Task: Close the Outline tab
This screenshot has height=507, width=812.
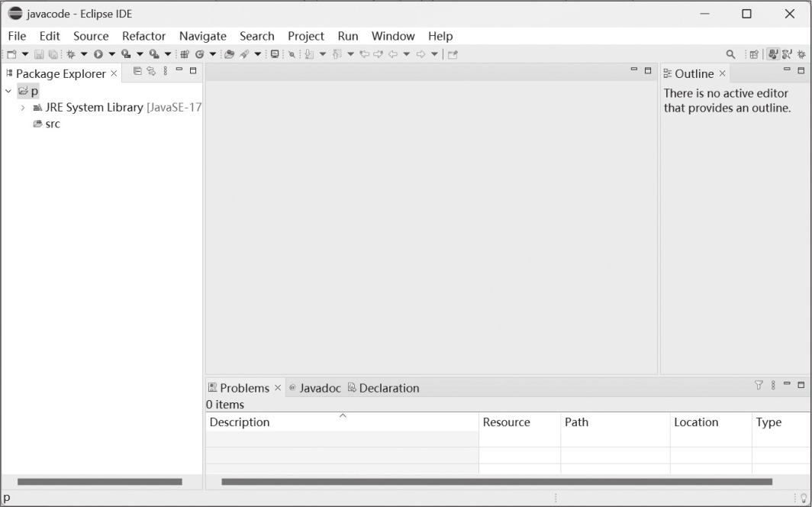Action: point(723,73)
